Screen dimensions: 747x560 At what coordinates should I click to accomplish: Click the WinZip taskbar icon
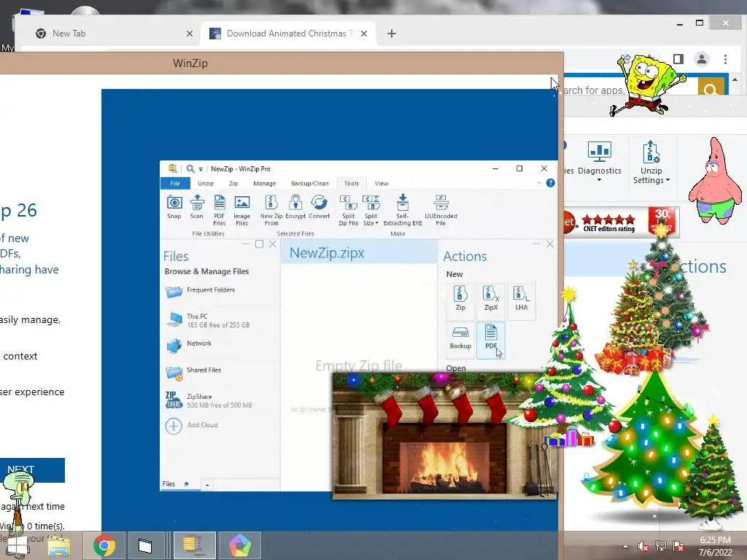tap(194, 545)
